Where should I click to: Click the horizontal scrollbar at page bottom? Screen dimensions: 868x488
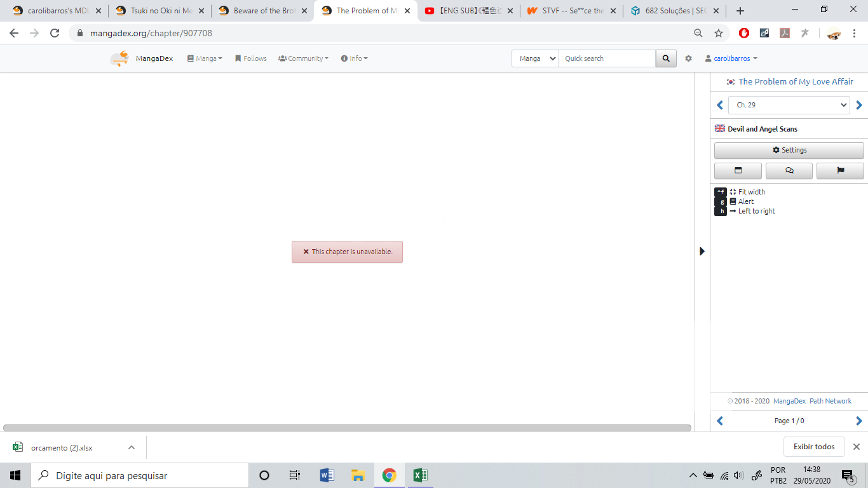(x=347, y=428)
